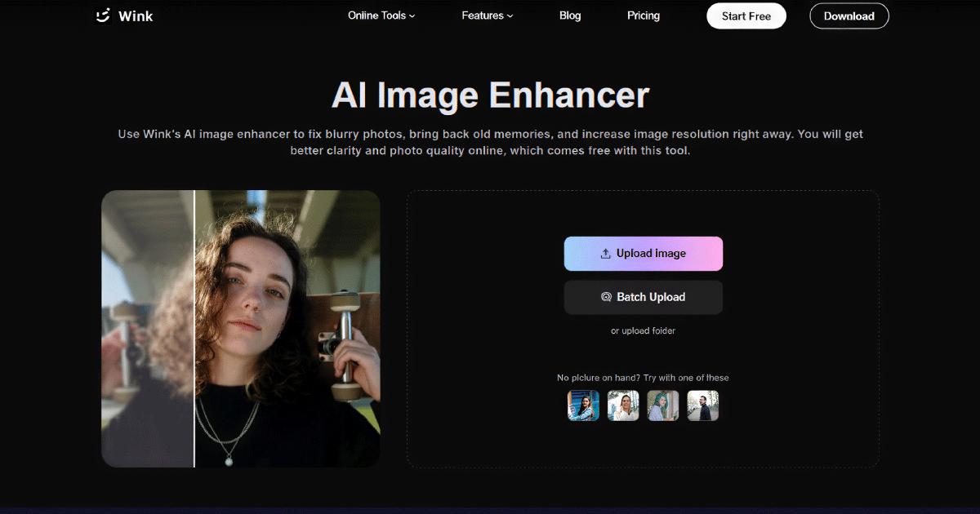This screenshot has width=980, height=514.
Task: Click the before/after comparison slider line
Action: [194, 329]
